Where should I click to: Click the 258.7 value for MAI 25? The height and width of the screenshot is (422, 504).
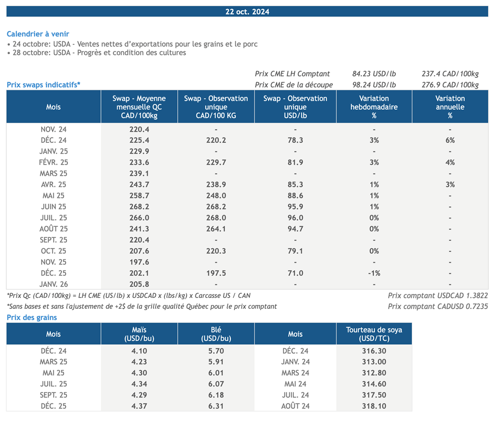click(x=139, y=195)
